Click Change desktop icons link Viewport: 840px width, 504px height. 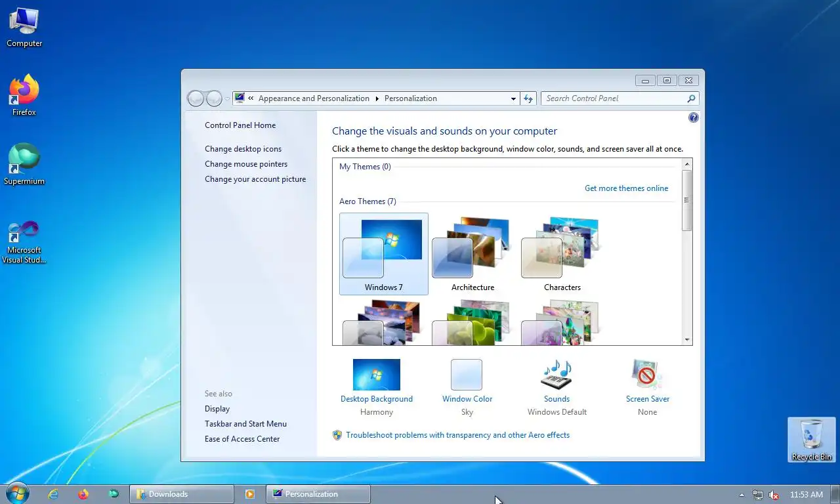tap(243, 149)
